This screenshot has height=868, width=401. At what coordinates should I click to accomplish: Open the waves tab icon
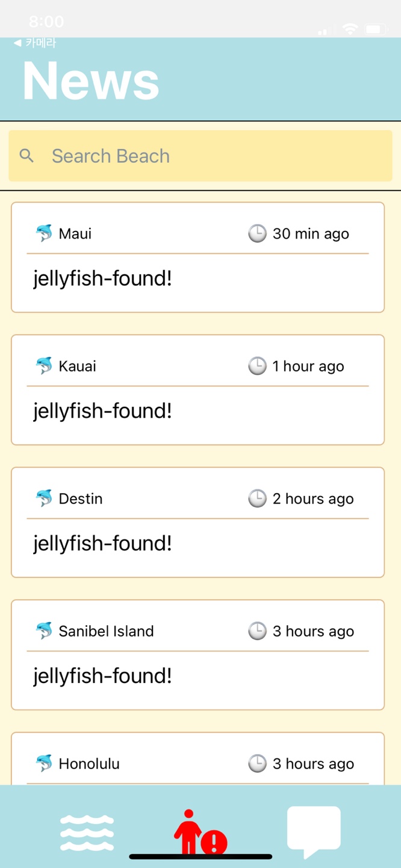(87, 832)
